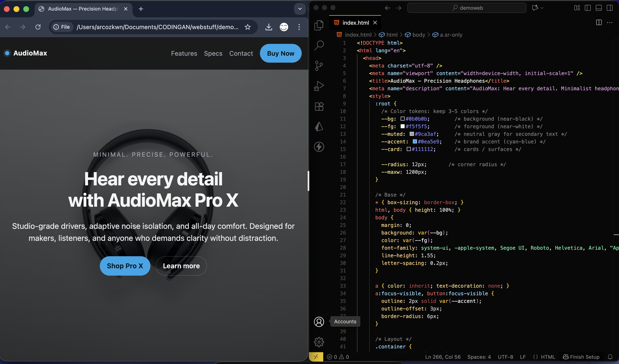
Task: Click the demoweb command center search box
Action: pyautogui.click(x=467, y=8)
